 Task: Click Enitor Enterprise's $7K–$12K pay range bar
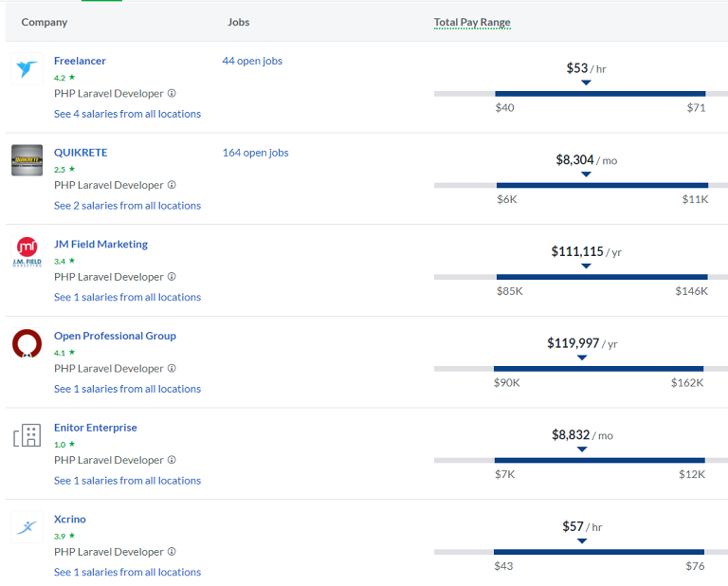(600, 460)
